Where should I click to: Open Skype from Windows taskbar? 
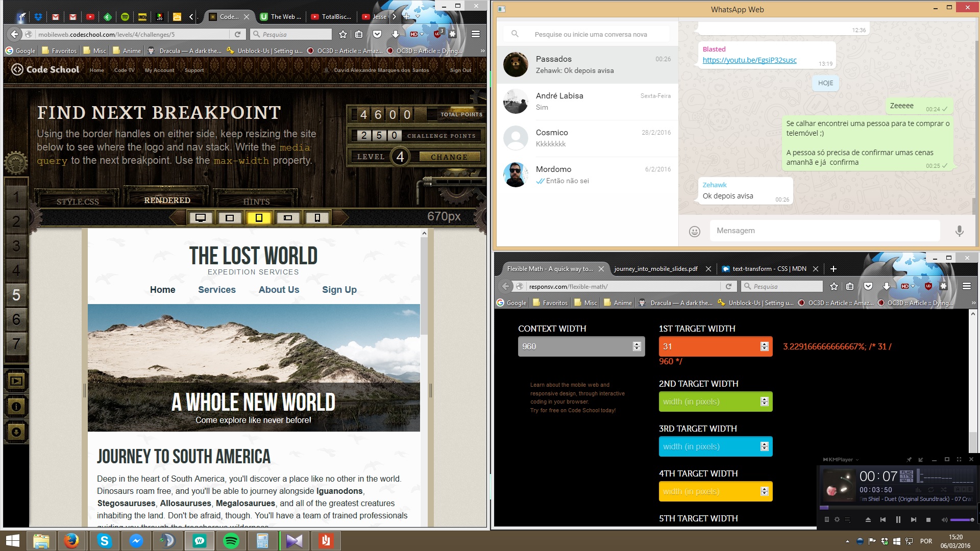[x=104, y=541]
